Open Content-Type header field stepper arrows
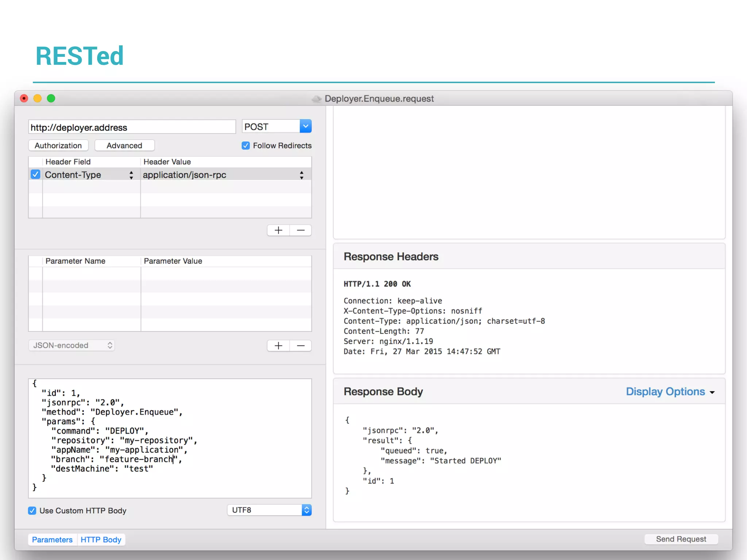747x560 pixels. [131, 175]
